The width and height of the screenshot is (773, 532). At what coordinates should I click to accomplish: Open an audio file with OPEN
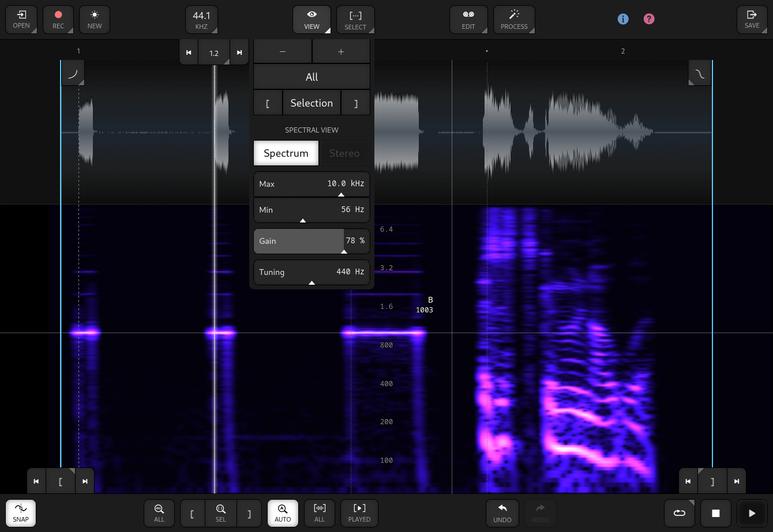[21, 20]
